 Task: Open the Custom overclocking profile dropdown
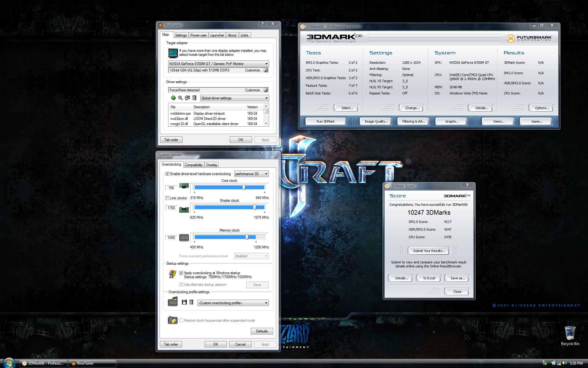click(x=233, y=303)
